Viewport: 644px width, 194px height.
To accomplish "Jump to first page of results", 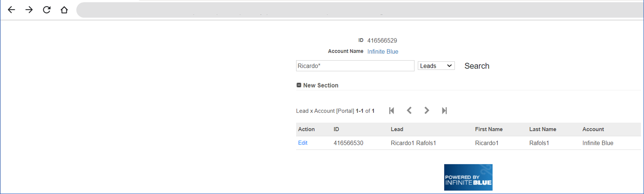I will click(x=391, y=110).
